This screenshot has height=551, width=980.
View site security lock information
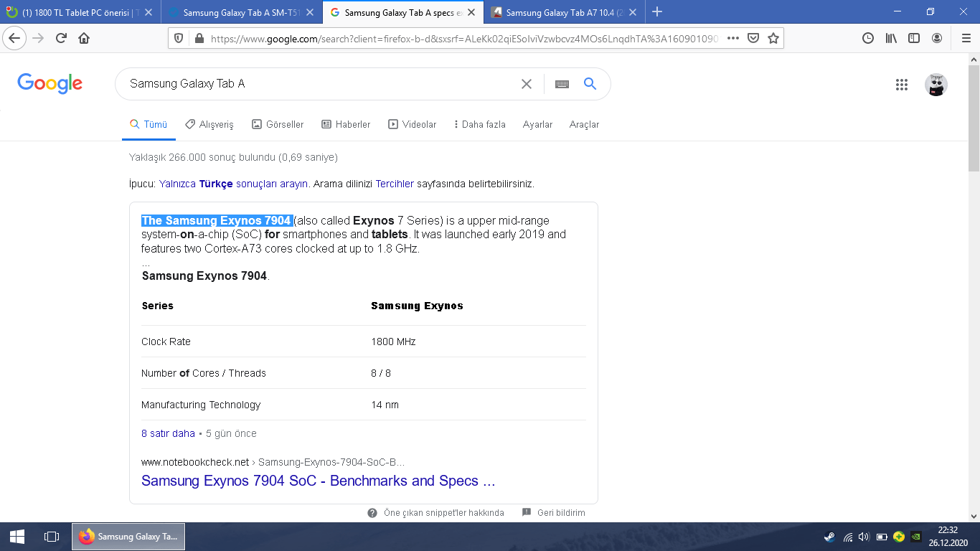pyautogui.click(x=199, y=38)
